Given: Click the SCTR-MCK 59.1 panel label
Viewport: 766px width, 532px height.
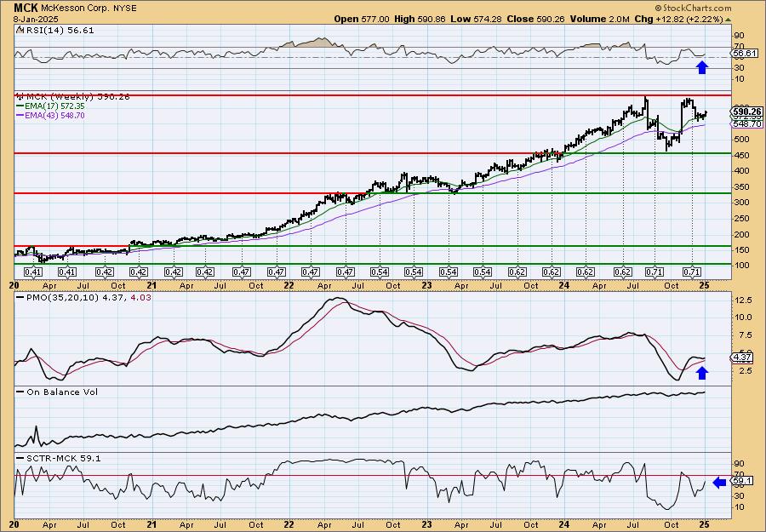Looking at the screenshot, I should coord(59,458).
